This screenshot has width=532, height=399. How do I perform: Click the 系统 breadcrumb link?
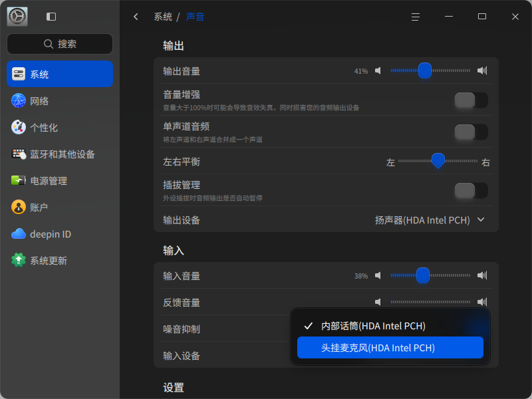(x=163, y=17)
